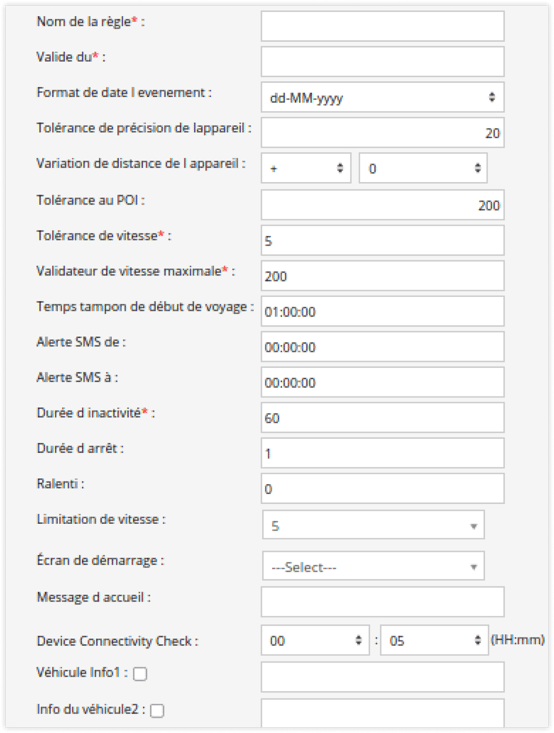Expand the Écran de démarrage select box

click(373, 566)
